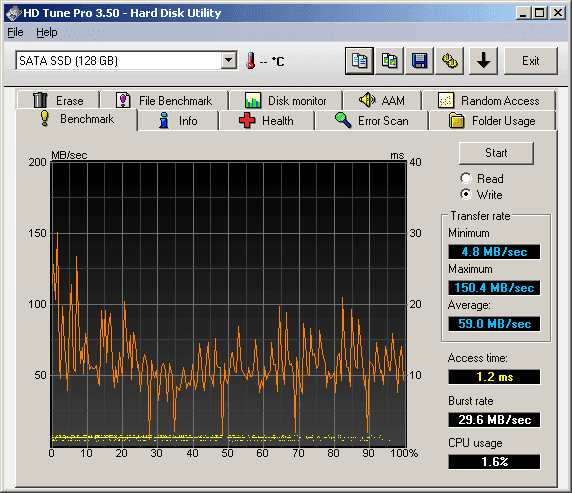Image resolution: width=572 pixels, height=493 pixels.
Task: Select the Read radio button
Action: tap(466, 178)
